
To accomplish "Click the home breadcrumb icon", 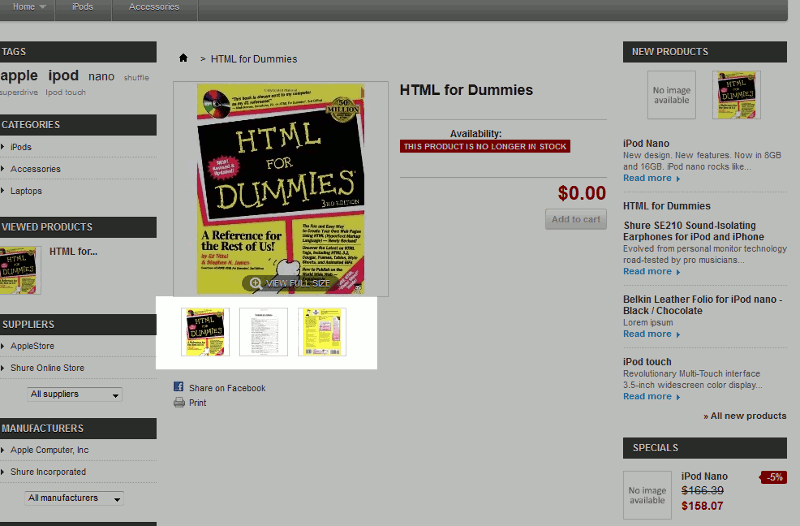I will tap(183, 58).
